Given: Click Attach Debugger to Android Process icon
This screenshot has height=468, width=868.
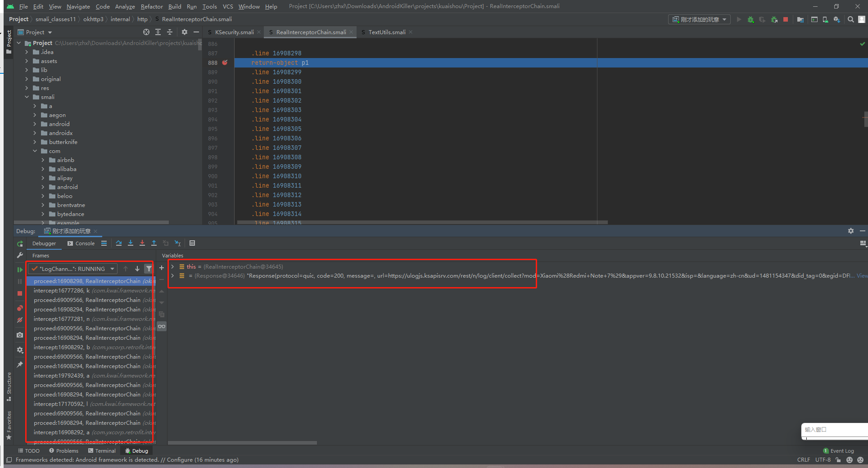Looking at the screenshot, I should 774,19.
